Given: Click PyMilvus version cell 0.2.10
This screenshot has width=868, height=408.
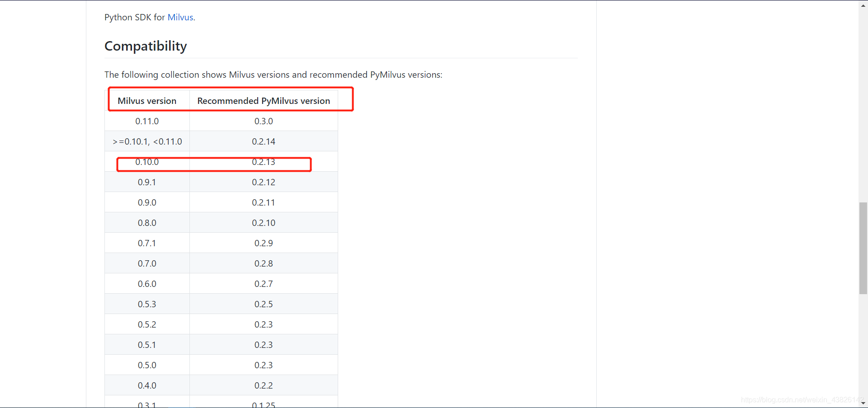Looking at the screenshot, I should (264, 223).
